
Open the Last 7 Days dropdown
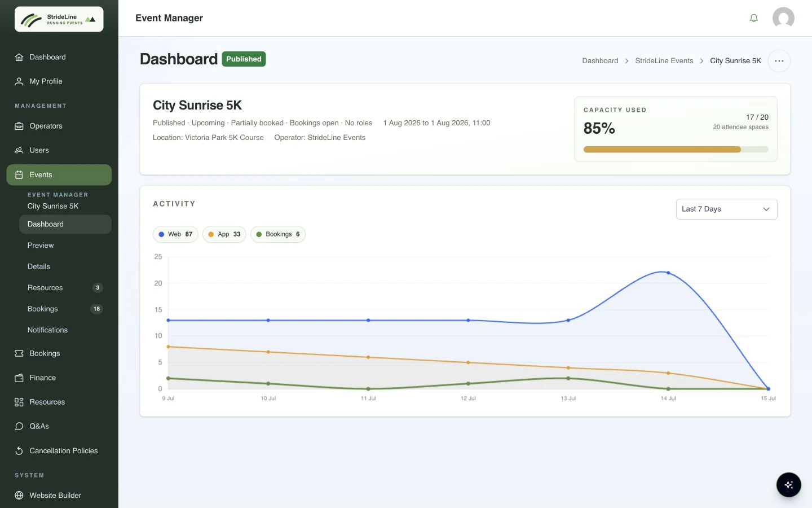(726, 209)
